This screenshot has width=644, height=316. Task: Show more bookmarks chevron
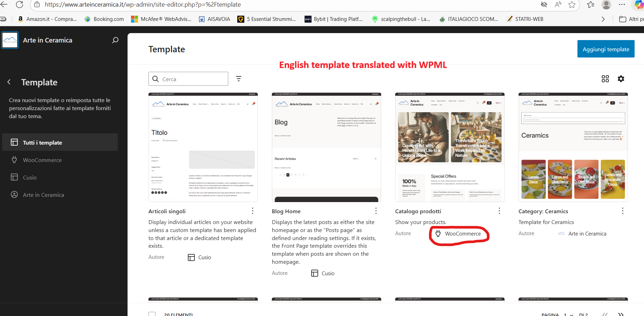point(603,19)
